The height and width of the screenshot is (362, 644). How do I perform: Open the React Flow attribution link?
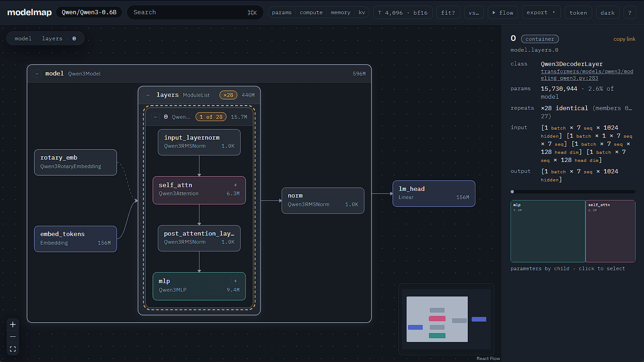coord(488,359)
